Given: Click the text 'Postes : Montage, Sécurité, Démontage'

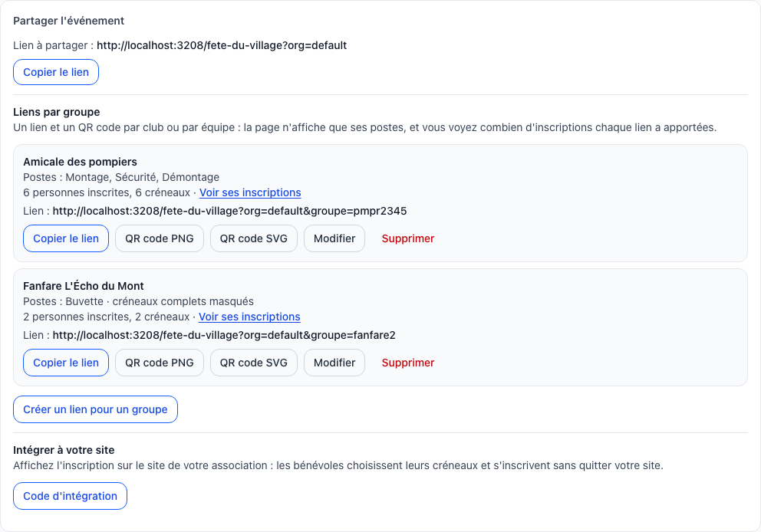Looking at the screenshot, I should tap(121, 178).
